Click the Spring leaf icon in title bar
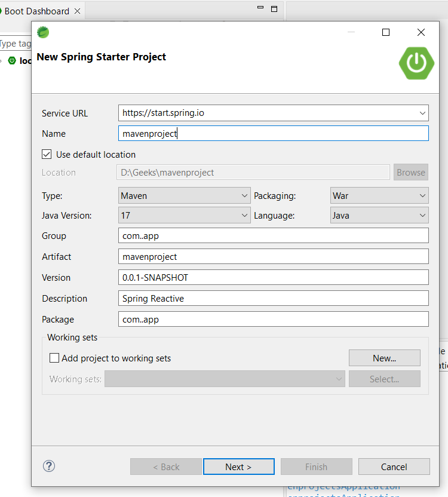The image size is (448, 497). tap(43, 32)
